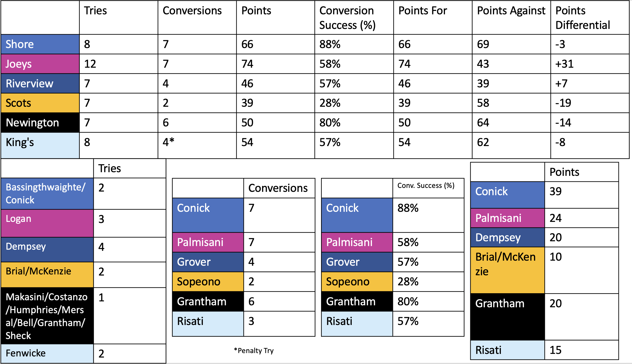
Task: Click the *Penalty Try footnote text
Action: 254,351
